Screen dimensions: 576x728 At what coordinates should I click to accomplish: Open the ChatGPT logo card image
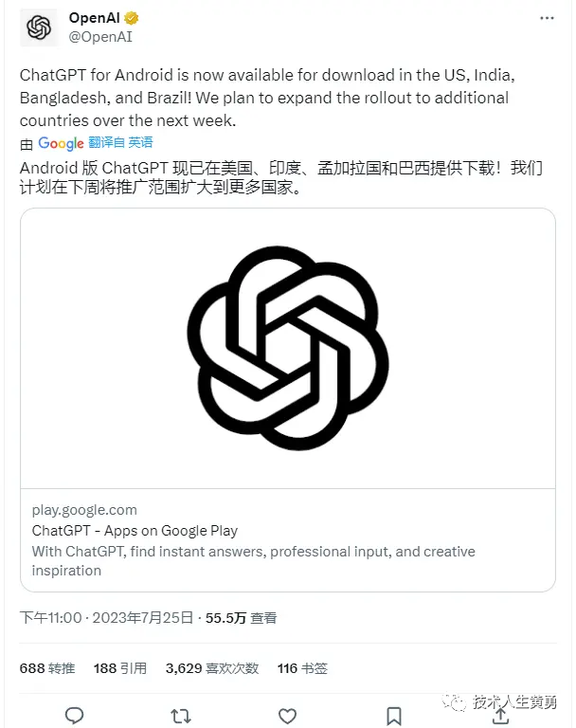(x=288, y=348)
